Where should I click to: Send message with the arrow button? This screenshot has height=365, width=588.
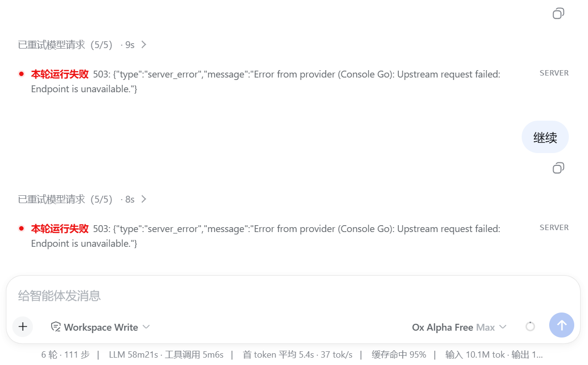tap(561, 325)
